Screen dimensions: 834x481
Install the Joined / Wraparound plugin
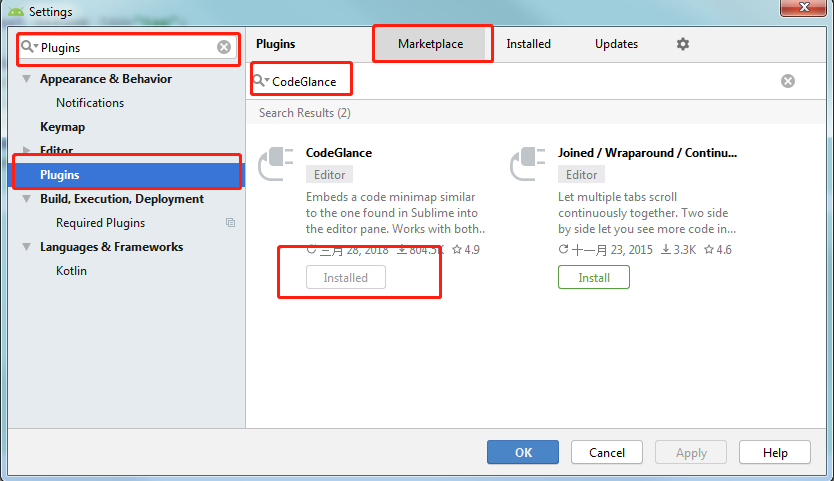pyautogui.click(x=594, y=277)
